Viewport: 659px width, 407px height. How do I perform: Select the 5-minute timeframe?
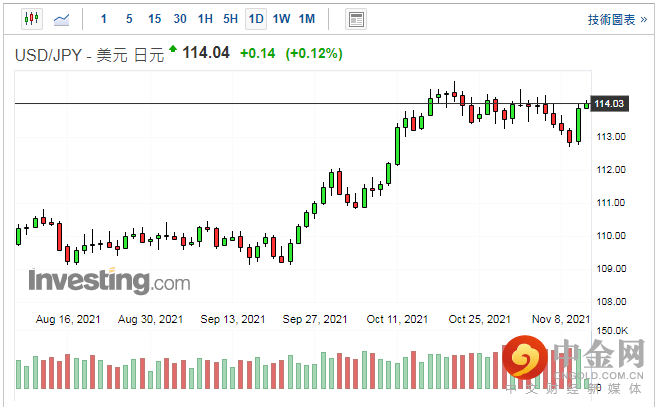point(129,19)
